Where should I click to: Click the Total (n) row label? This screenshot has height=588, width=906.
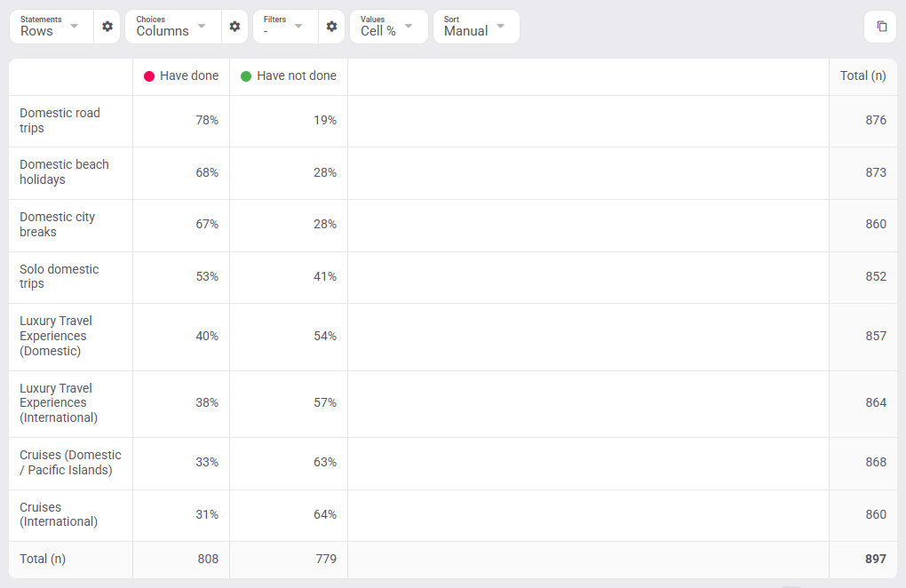43,559
